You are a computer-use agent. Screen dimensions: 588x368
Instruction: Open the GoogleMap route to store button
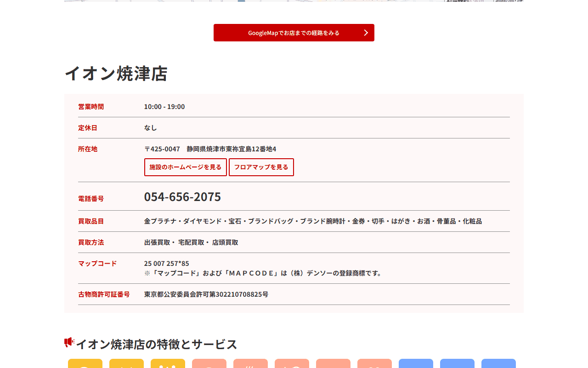click(294, 33)
